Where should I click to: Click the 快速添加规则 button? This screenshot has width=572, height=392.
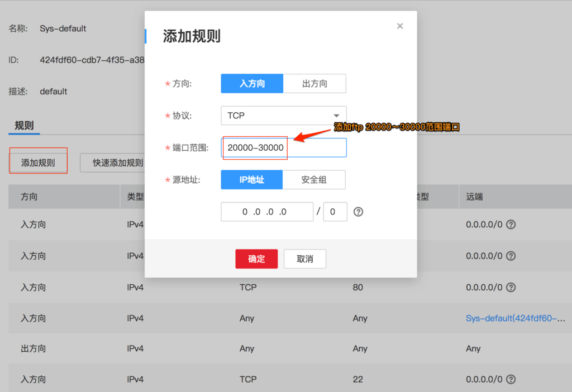pyautogui.click(x=113, y=162)
